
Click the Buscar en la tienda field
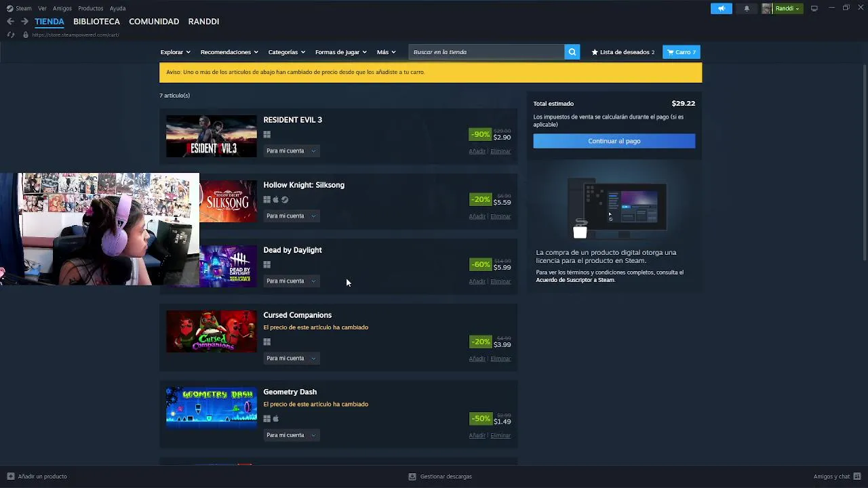[x=486, y=52]
